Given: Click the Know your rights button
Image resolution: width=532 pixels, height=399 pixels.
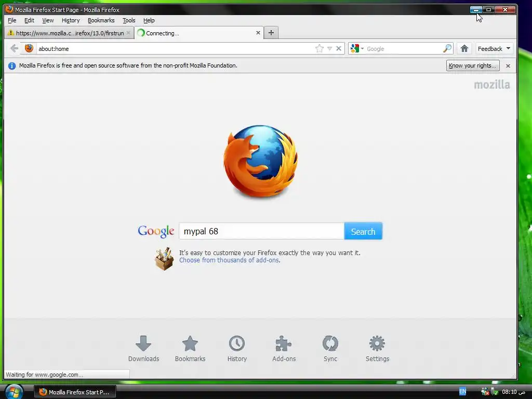Looking at the screenshot, I should tap(473, 65).
